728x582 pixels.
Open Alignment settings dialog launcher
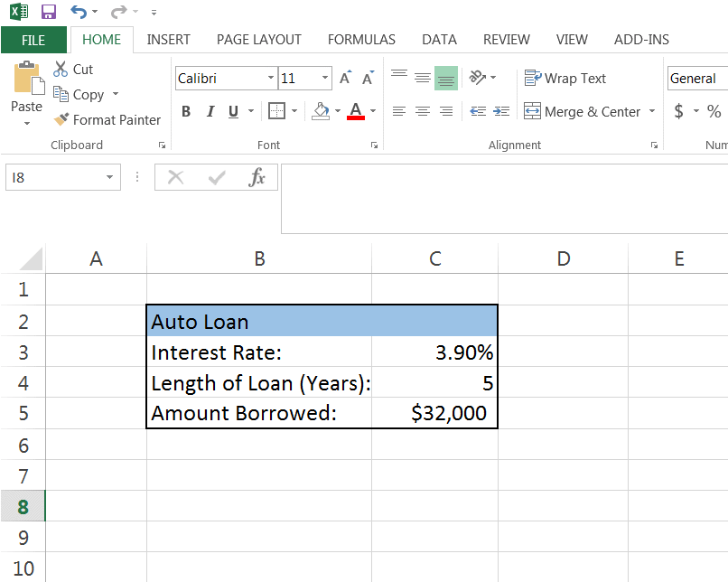click(x=654, y=145)
